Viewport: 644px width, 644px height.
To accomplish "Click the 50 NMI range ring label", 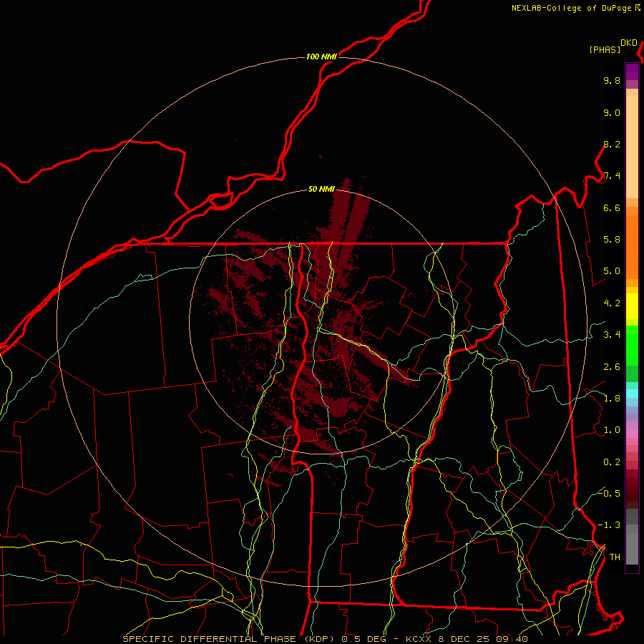I will [321, 189].
